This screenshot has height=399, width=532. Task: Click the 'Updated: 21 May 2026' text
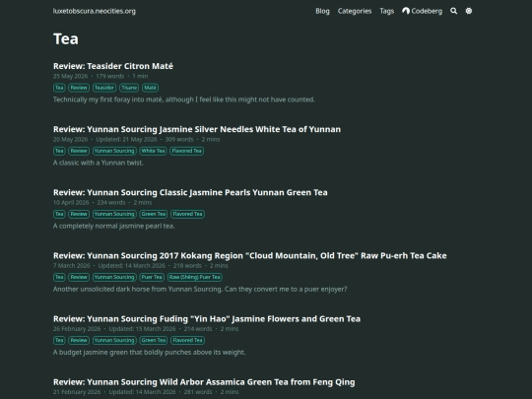(126, 139)
